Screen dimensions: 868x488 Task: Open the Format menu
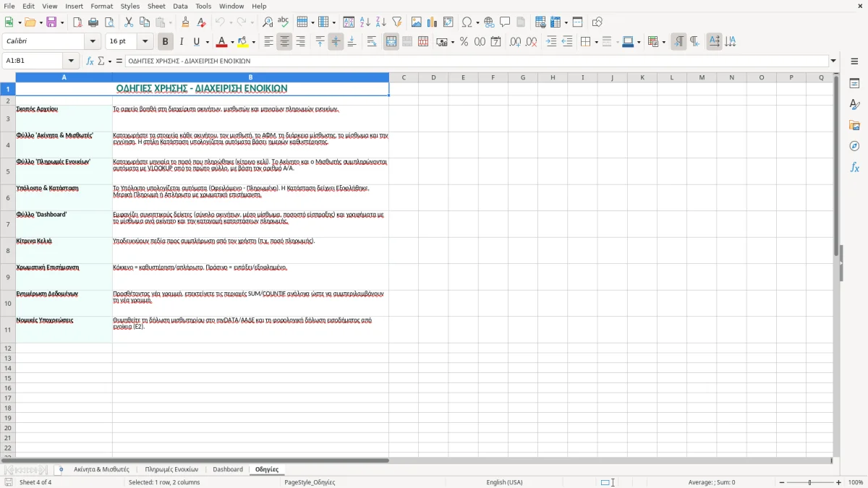(x=102, y=6)
